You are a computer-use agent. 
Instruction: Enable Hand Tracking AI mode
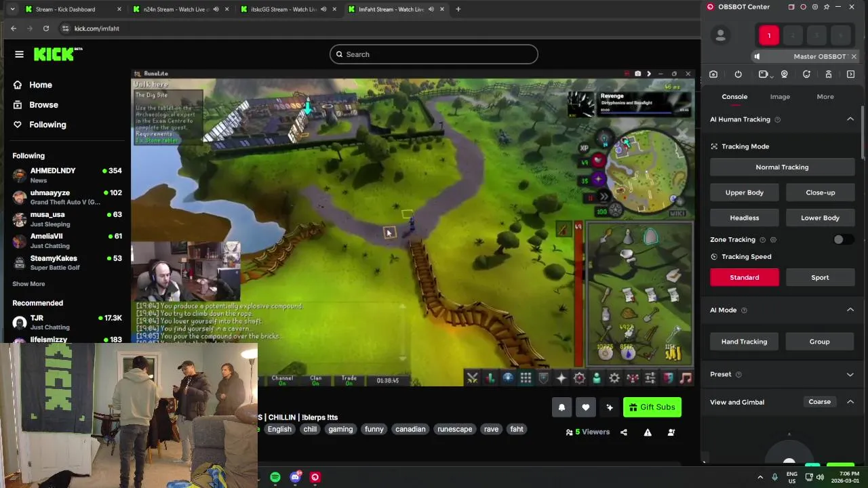coord(745,342)
